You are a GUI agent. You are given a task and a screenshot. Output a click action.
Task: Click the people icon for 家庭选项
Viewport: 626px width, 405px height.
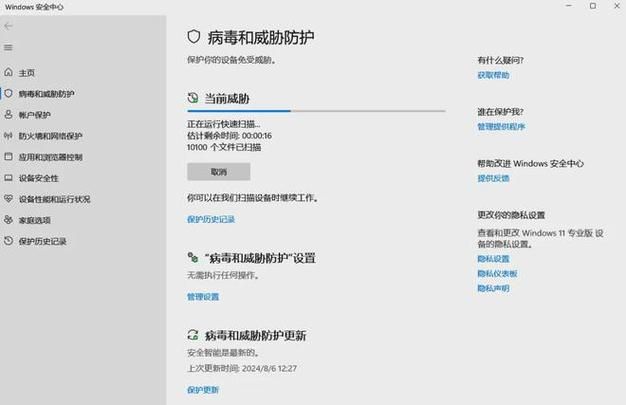pos(8,220)
